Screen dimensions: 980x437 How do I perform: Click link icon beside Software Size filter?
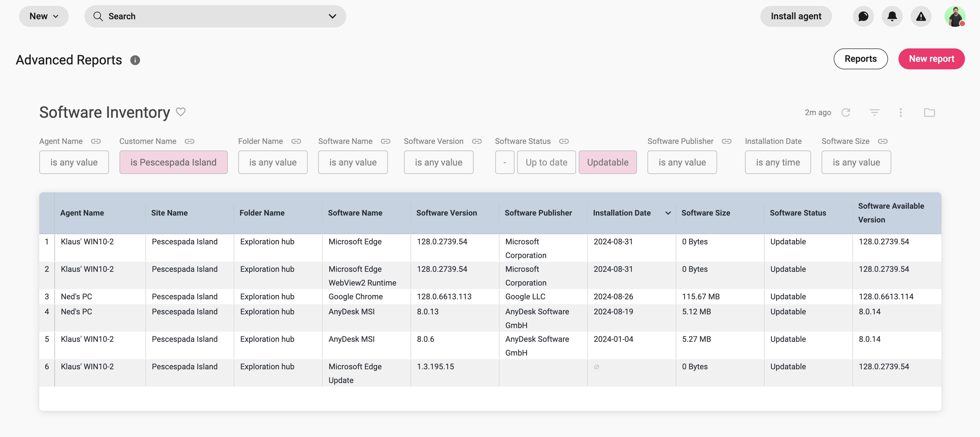point(882,141)
